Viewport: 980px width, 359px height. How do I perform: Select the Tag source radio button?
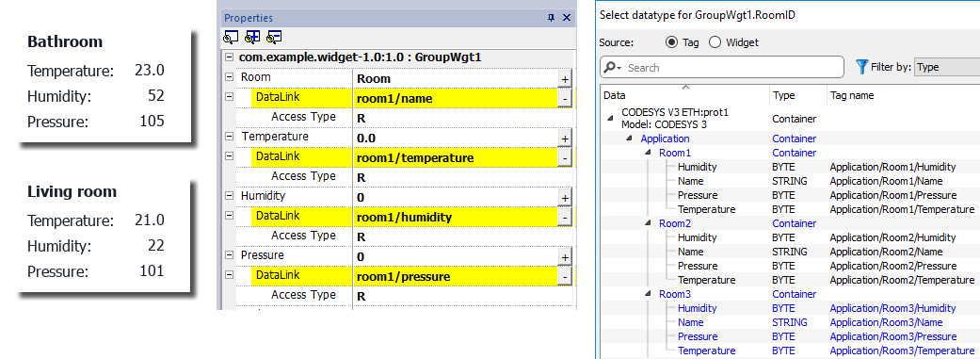(671, 42)
